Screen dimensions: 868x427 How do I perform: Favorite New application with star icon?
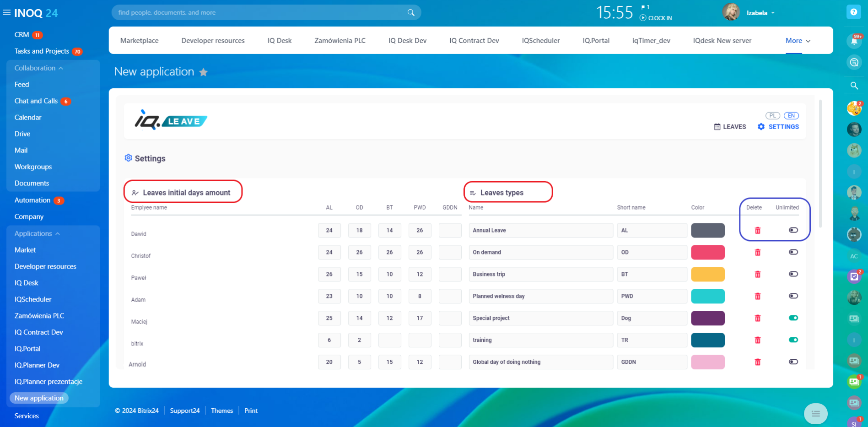coord(204,72)
